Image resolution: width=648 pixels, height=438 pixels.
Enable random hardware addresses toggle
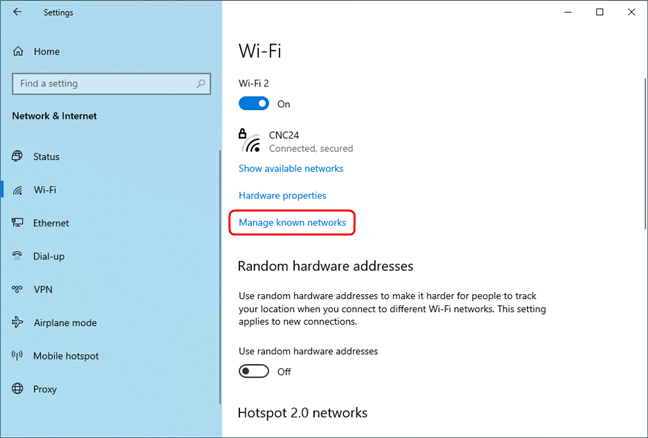pos(254,371)
